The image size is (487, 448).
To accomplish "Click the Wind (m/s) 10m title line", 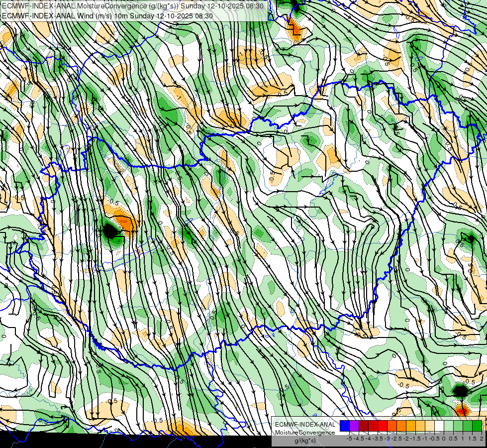I will (x=107, y=15).
